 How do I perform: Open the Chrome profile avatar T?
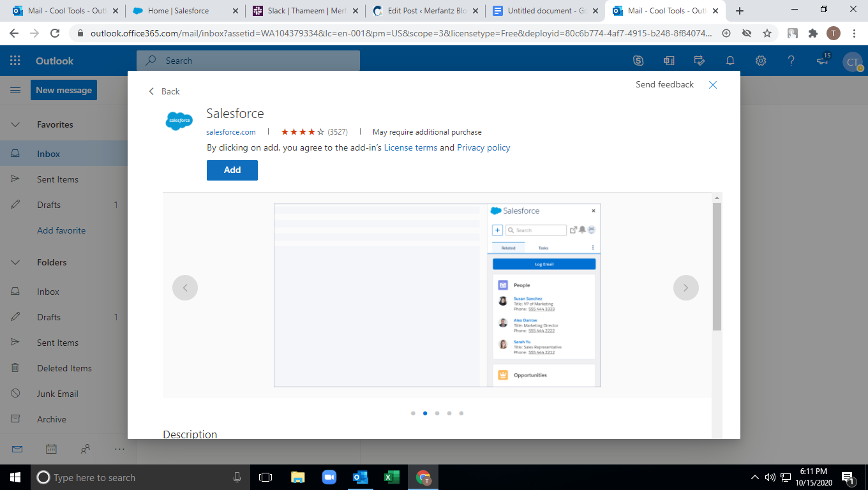click(834, 33)
